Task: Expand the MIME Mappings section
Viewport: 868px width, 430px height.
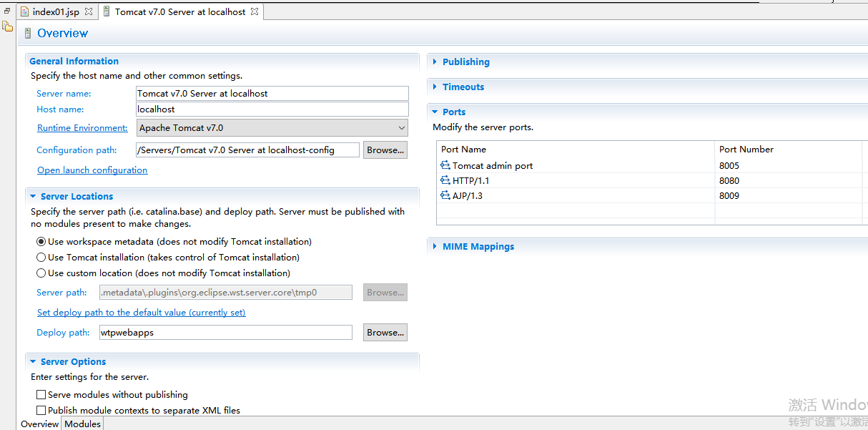Action: click(435, 247)
